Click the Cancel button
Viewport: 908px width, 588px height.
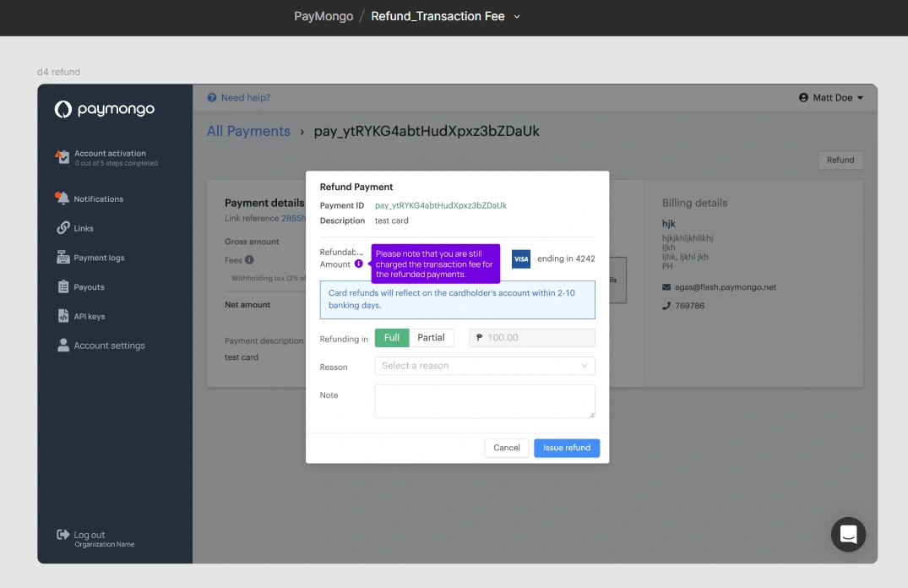[506, 448]
